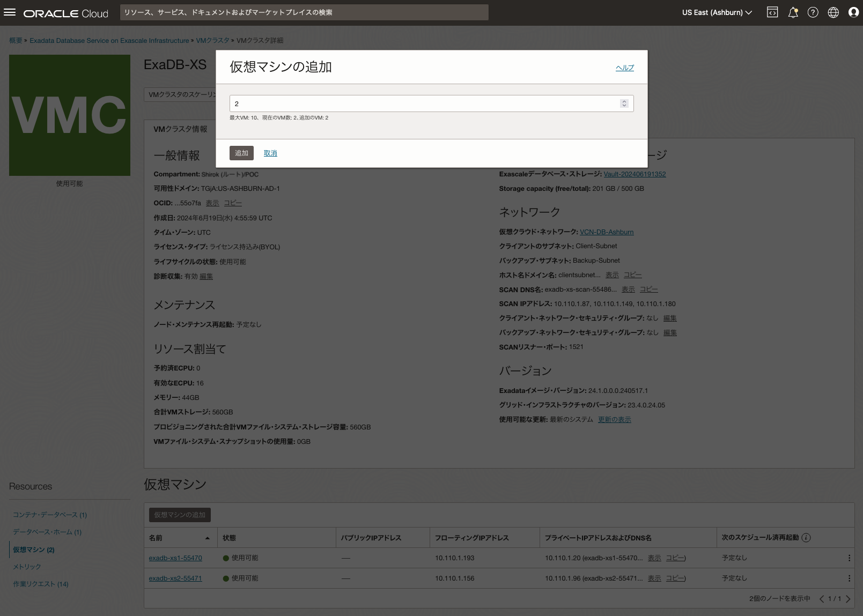863x616 pixels.
Task: Click the 仮想マシンの追加 button below
Action: (x=180, y=515)
